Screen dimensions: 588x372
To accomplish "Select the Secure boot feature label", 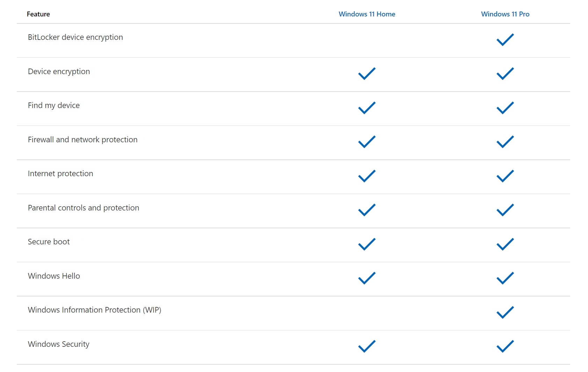I will 49,242.
